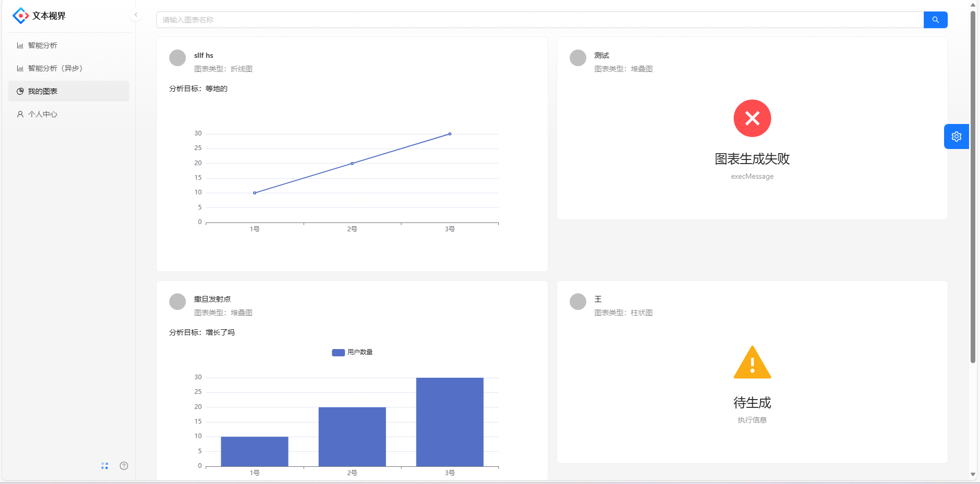The image size is (980, 484).
Task: Click the execMessage text
Action: (752, 177)
